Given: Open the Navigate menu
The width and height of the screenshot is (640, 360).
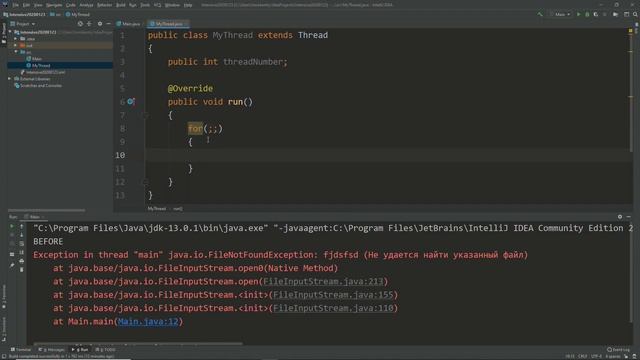Looking at the screenshot, I should pyautogui.click(x=54, y=5).
